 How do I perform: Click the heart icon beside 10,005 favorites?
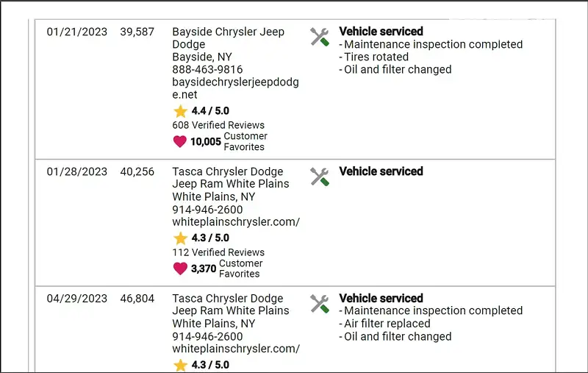(x=180, y=141)
